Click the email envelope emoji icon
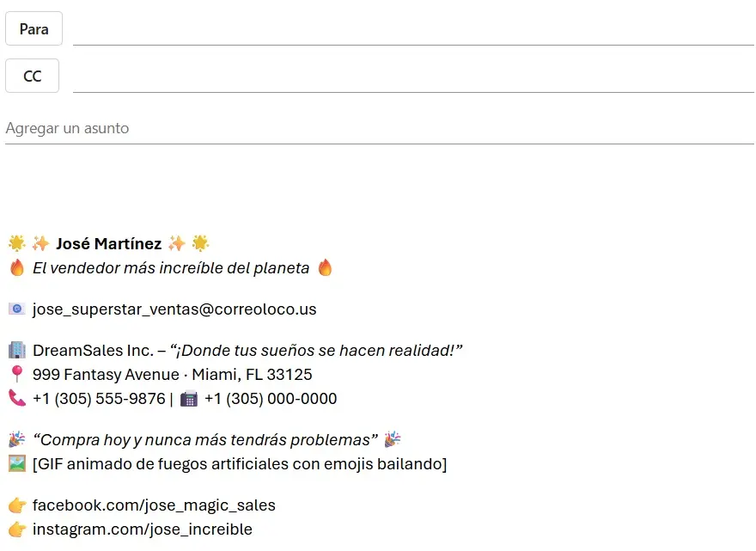Screen dimensions: 756x551 [x=16, y=309]
